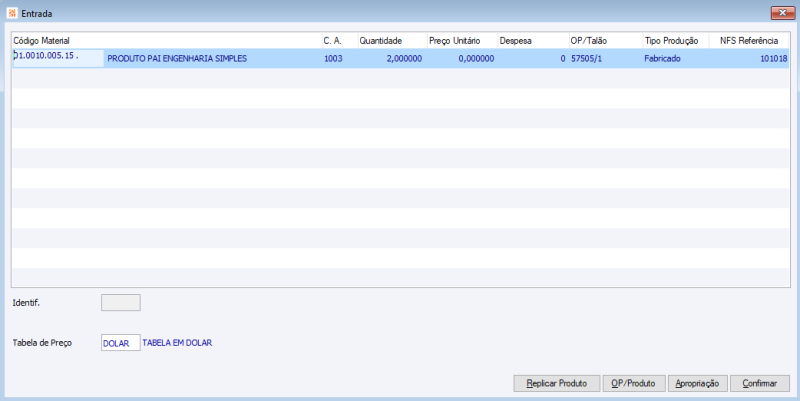800x401 pixels.
Task: Close the Entrada window
Action: 783,13
